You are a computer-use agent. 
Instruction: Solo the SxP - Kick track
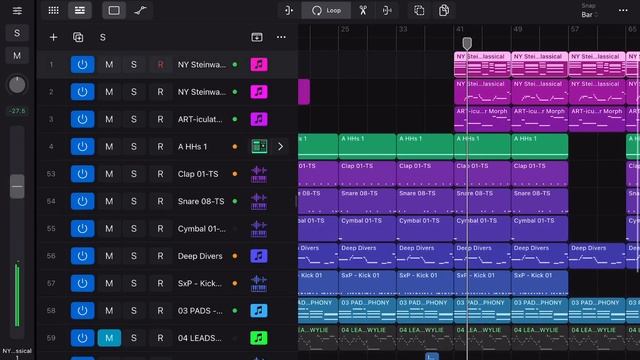pos(134,283)
